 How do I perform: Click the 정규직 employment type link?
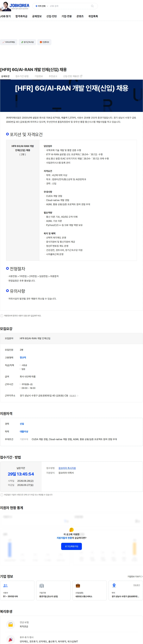(23, 358)
